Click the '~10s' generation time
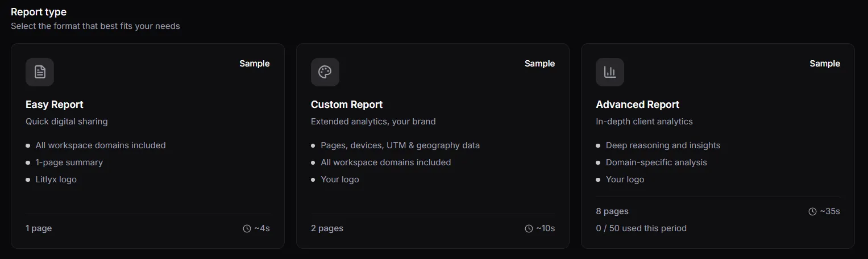This screenshot has height=259, width=868. click(546, 228)
